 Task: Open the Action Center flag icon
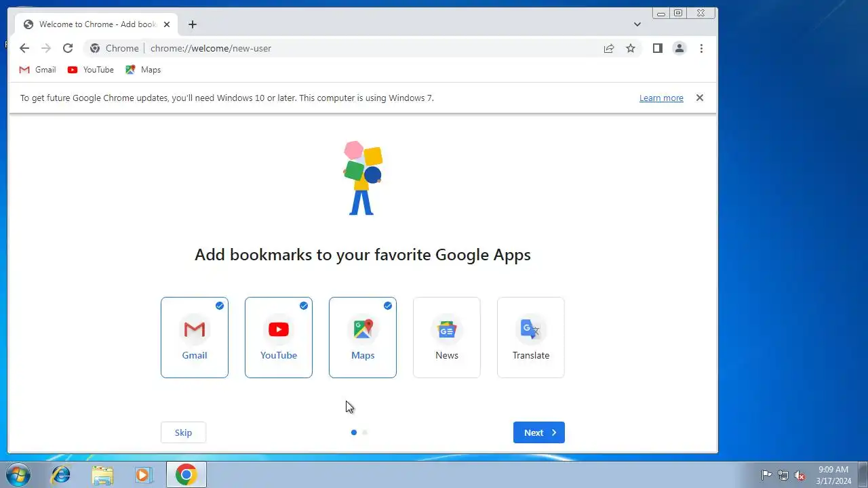coord(766,475)
